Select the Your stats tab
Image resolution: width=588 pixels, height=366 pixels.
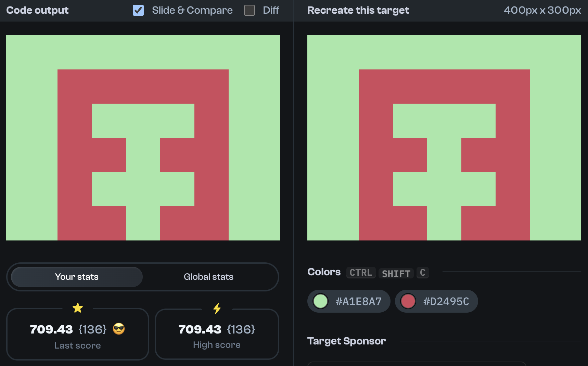tap(76, 277)
